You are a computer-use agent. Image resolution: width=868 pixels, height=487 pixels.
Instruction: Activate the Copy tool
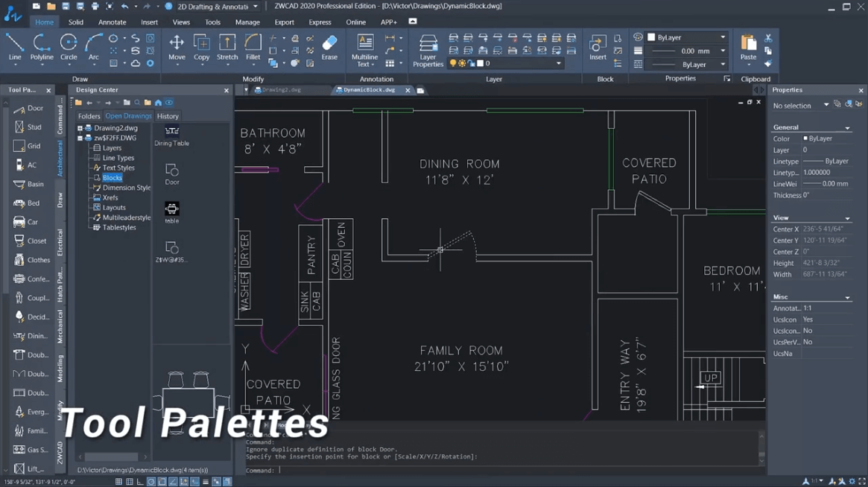click(x=201, y=48)
